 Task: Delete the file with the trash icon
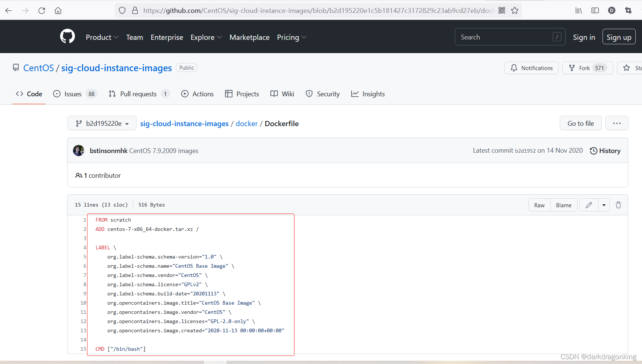[x=618, y=205]
